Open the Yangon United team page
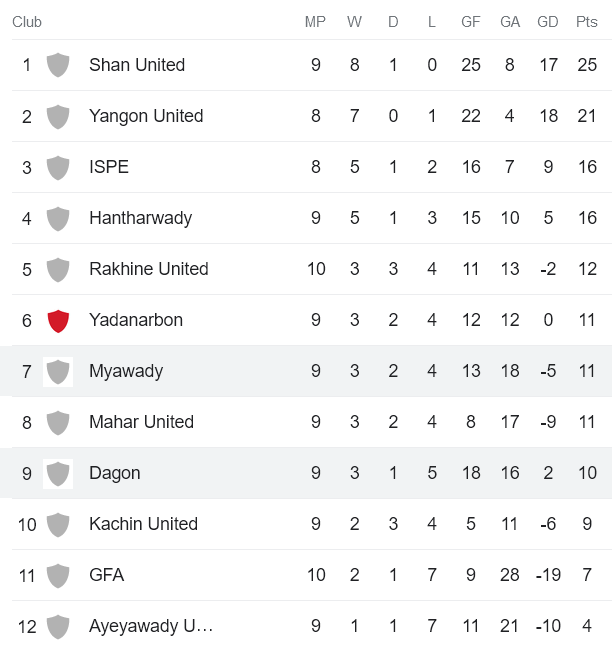Screen dimensions: 612x653 tap(146, 116)
